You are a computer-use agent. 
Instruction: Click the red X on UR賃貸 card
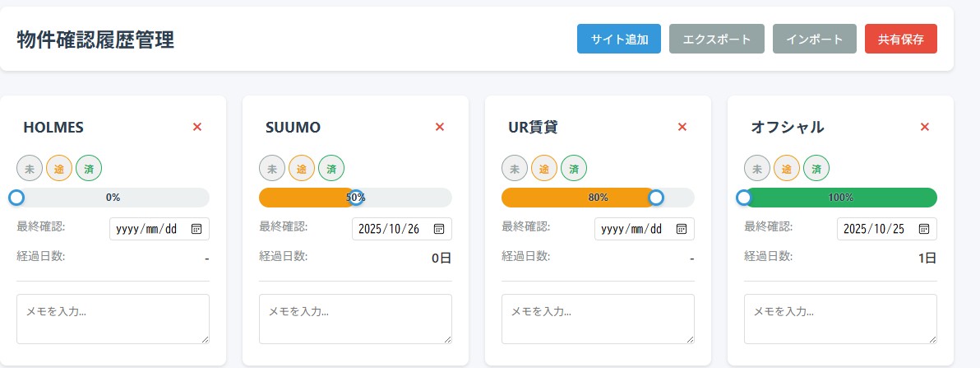point(682,127)
